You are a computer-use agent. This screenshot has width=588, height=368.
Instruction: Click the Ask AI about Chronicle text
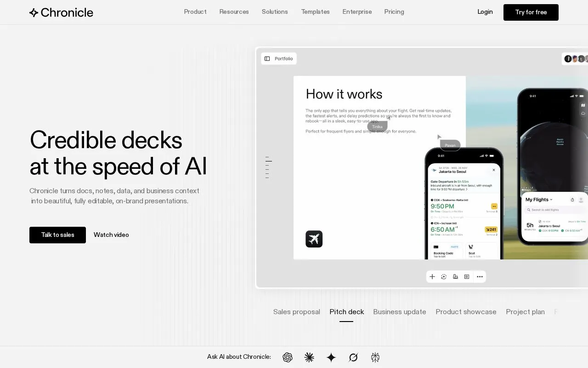coord(239,357)
